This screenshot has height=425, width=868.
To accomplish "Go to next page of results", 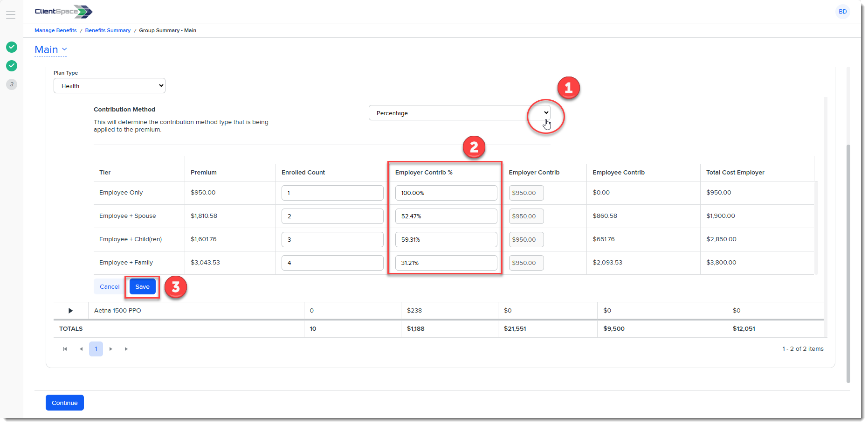I will click(x=111, y=349).
